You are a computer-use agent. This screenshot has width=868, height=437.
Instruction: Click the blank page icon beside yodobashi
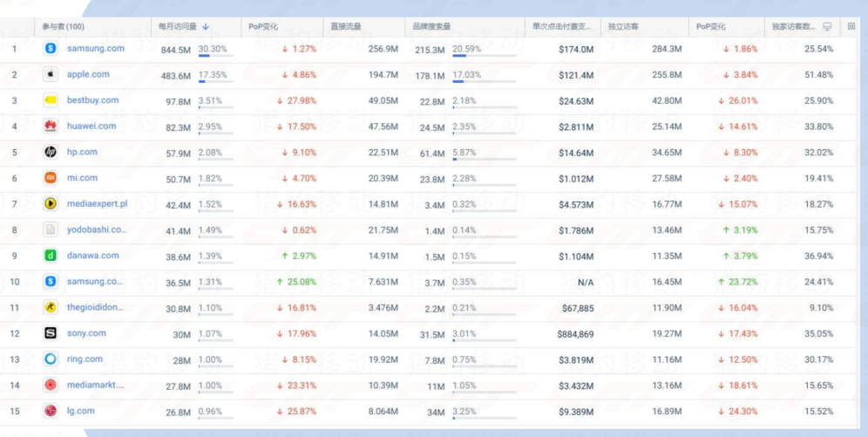coord(51,229)
